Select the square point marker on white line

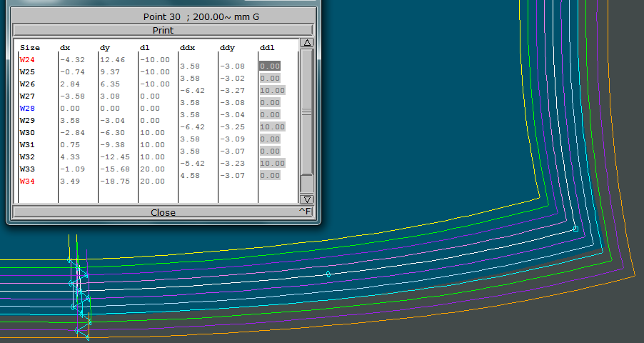click(x=575, y=229)
